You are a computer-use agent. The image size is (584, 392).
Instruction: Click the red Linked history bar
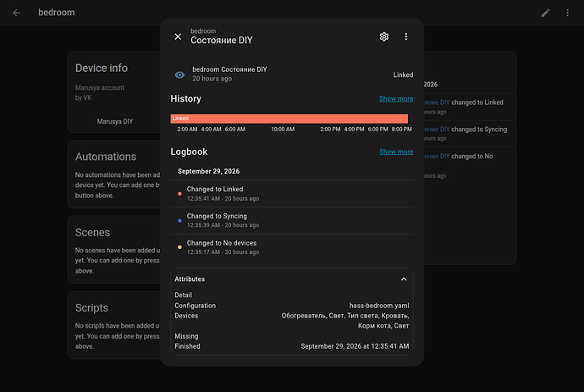pyautogui.click(x=289, y=119)
